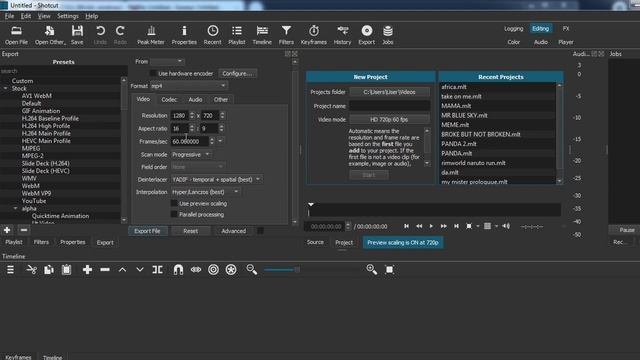The image size is (640, 360).
Task: Open the From source dropdown
Action: (x=167, y=61)
